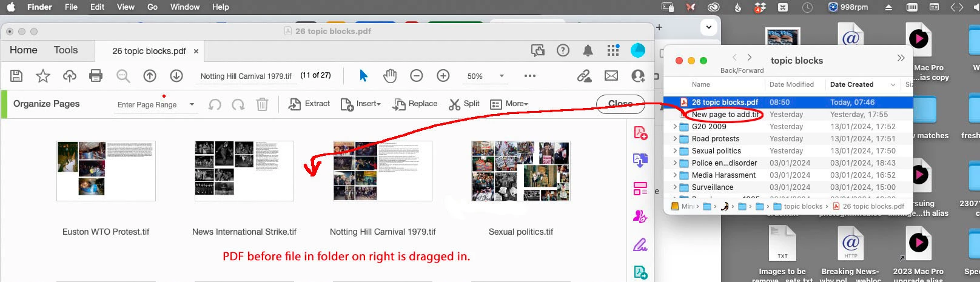Screen dimensions: 980x282
Task: Choose the arrow Selection tool
Action: point(363,76)
